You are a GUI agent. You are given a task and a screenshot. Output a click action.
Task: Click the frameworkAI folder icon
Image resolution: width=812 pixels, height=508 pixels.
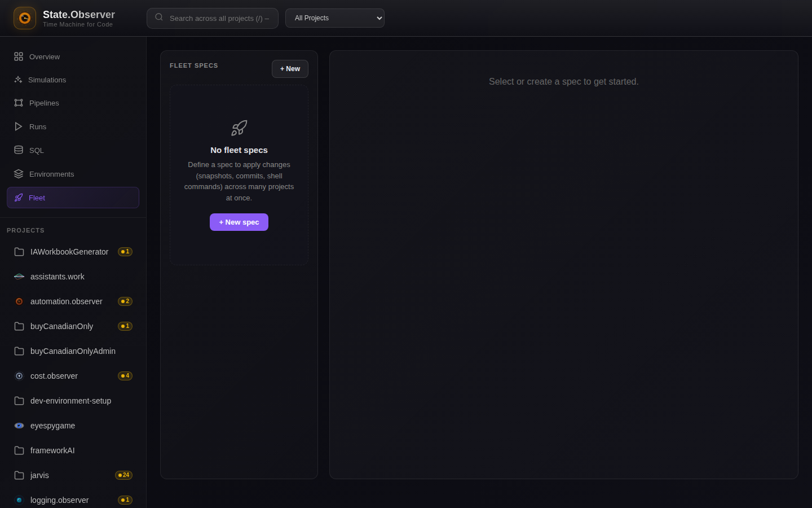(x=19, y=450)
